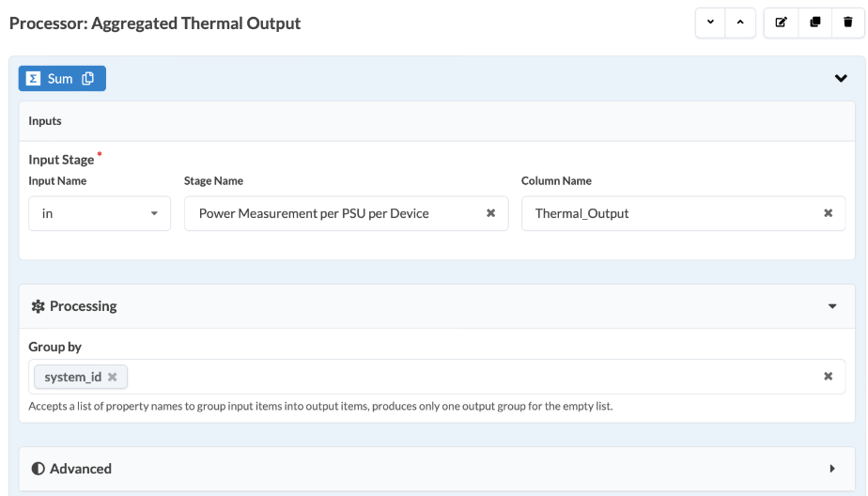Duplicate the processor using the copy icon
The height and width of the screenshot is (496, 868).
tap(814, 23)
